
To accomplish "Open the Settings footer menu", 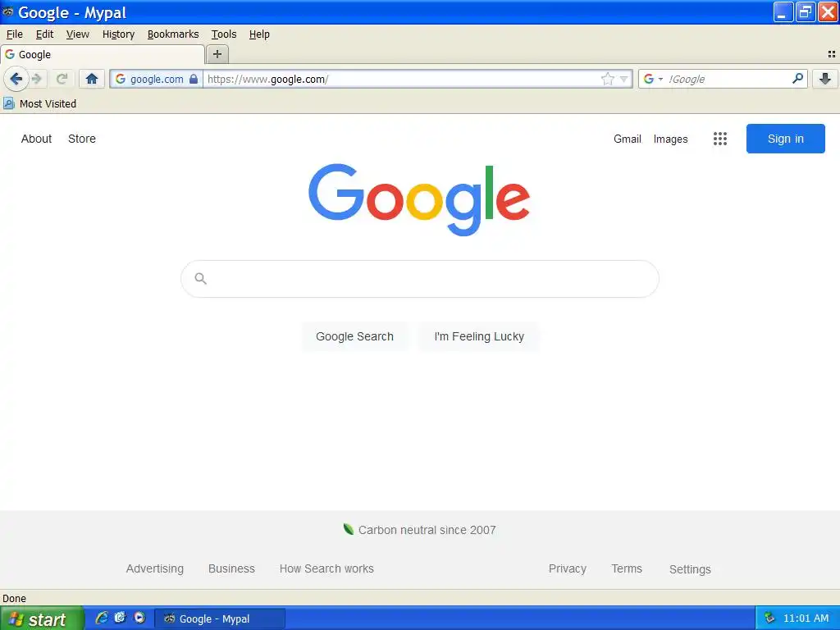I will point(690,569).
